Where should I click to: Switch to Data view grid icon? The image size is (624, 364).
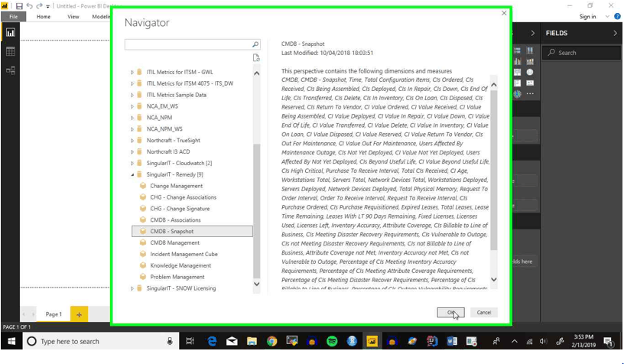tap(11, 51)
